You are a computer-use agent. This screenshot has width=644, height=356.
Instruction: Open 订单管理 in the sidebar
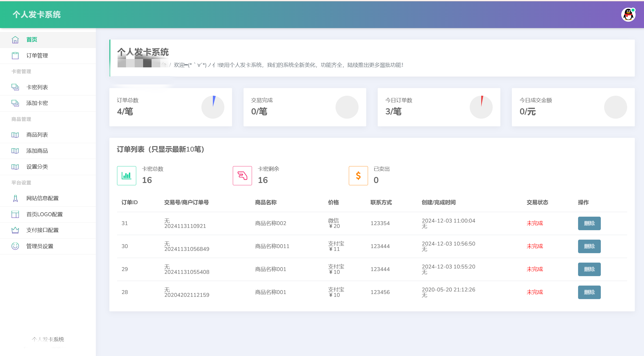pyautogui.click(x=48, y=56)
